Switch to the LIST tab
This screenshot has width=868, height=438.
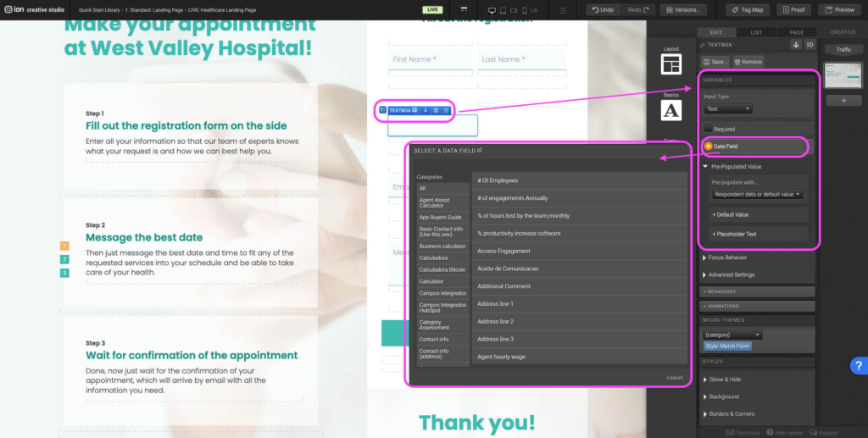[756, 33]
